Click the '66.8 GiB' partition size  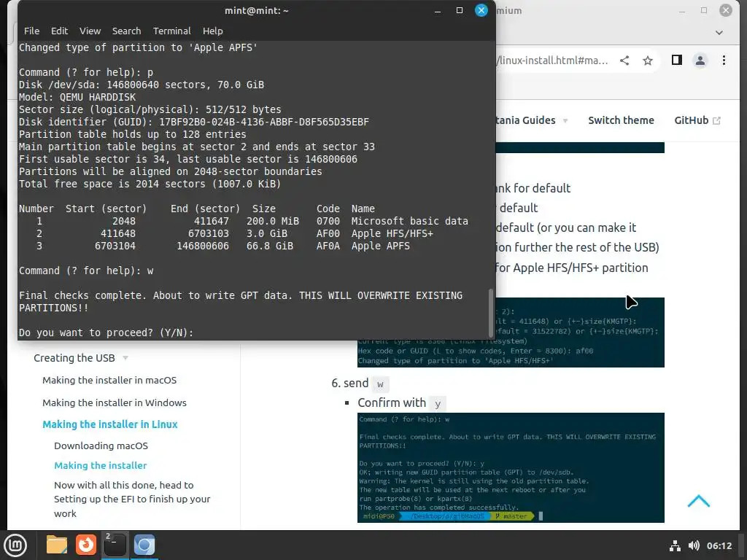tap(270, 246)
